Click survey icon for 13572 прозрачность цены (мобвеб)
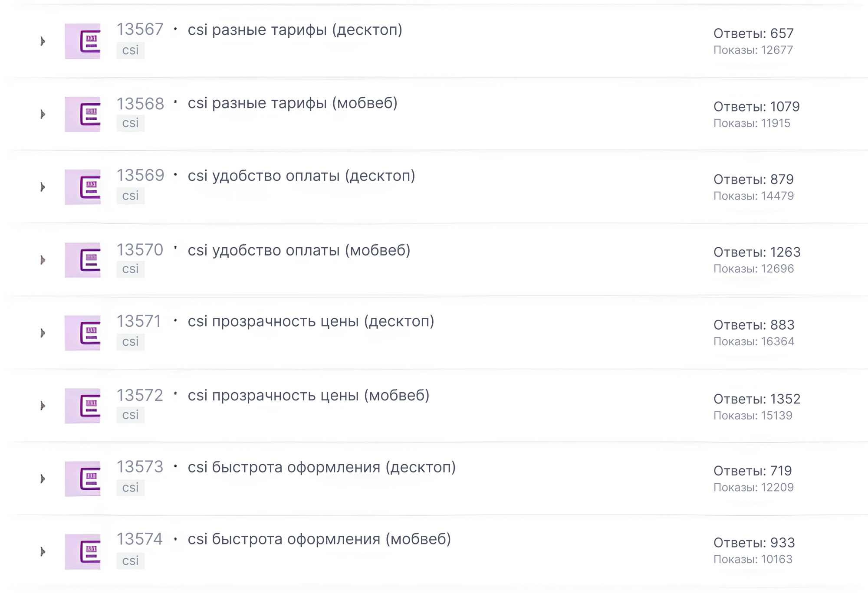This screenshot has height=593, width=868. (x=82, y=406)
